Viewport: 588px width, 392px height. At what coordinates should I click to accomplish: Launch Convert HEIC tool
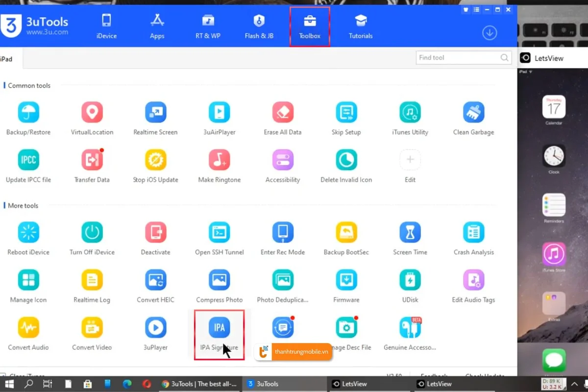[155, 280]
